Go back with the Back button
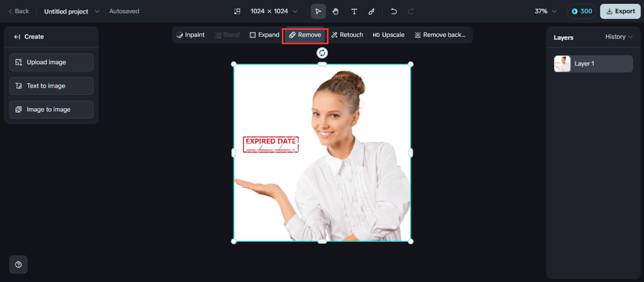644x282 pixels. (x=18, y=11)
